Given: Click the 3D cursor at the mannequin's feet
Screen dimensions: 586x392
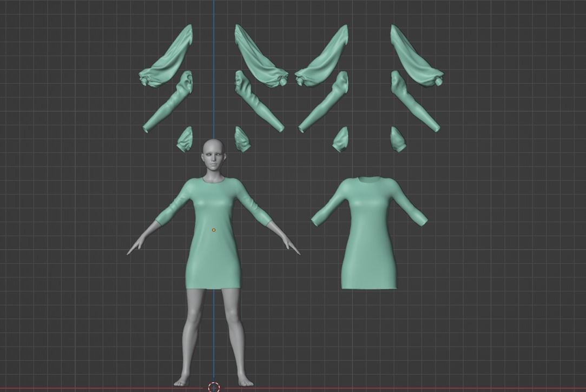Looking at the screenshot, I should coord(214,387).
